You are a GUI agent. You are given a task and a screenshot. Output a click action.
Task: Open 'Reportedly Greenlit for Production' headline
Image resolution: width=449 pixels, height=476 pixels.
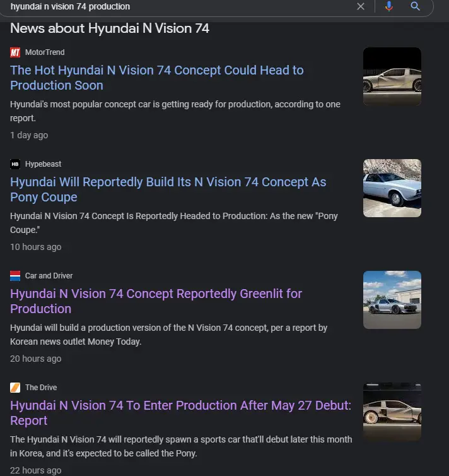[156, 301]
